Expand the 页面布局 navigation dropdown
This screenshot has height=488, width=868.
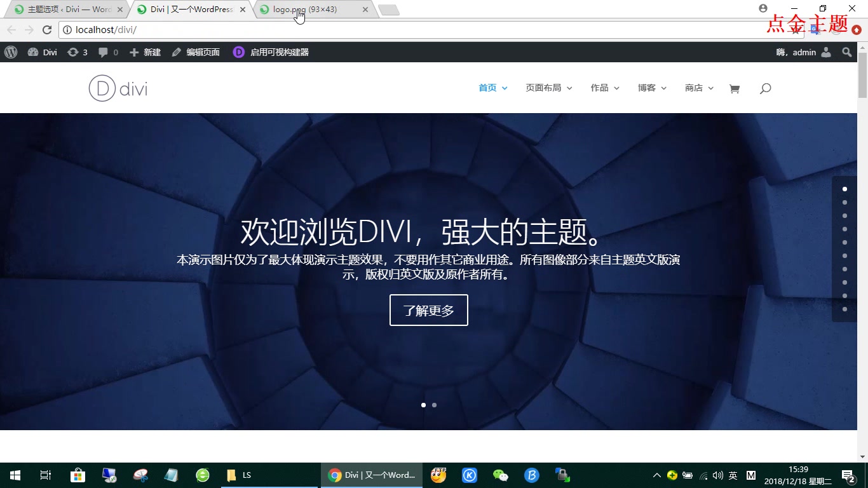pos(549,88)
